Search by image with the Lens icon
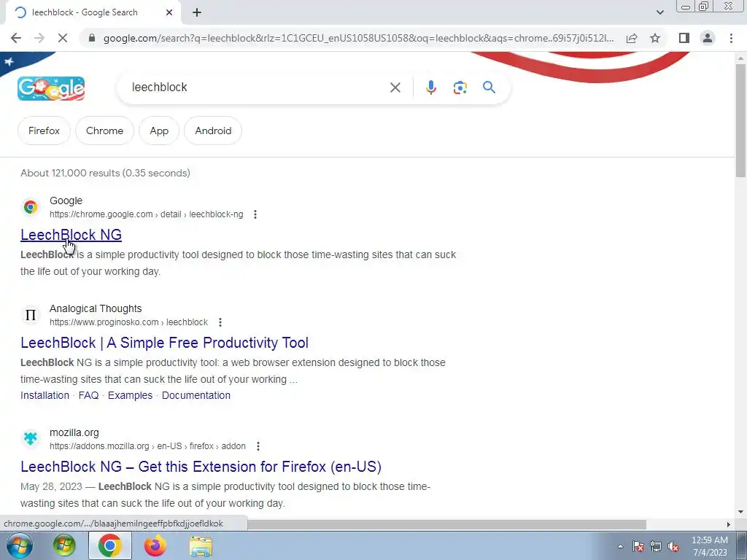The image size is (747, 560). (460, 87)
